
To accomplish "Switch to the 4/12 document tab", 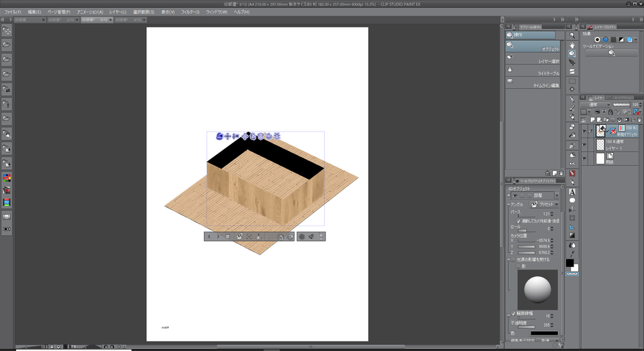I will pyautogui.click(x=128, y=20).
